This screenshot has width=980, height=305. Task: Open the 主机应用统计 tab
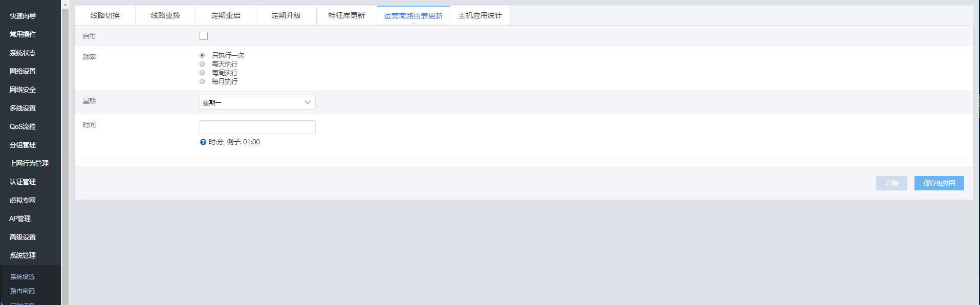tap(480, 15)
